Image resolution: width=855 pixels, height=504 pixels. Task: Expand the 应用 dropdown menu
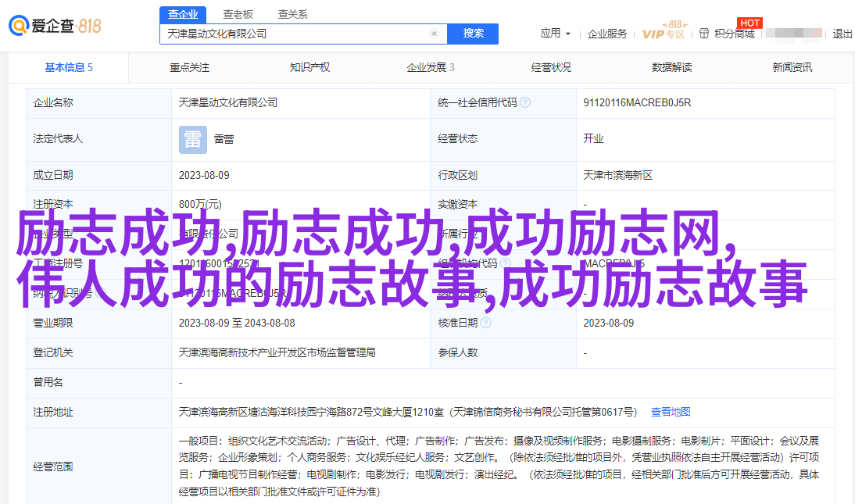[555, 34]
